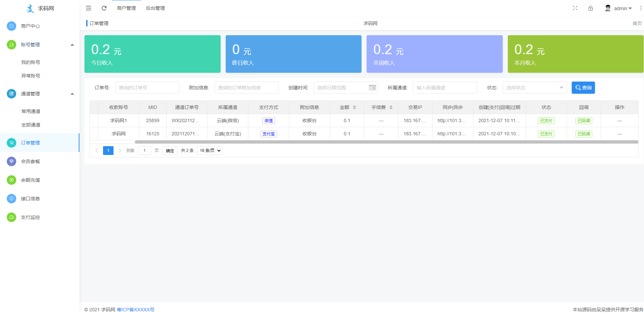Image resolution: width=644 pixels, height=313 pixels.
Task: Click the lock screen icon
Action: [591, 8]
